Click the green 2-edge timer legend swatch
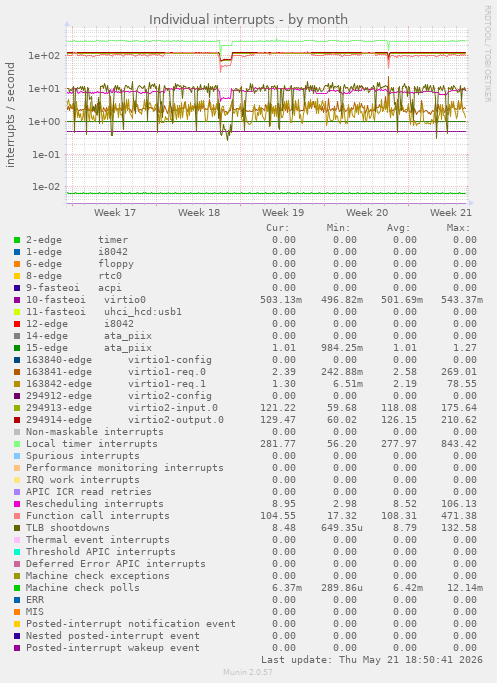Image resolution: width=497 pixels, height=683 pixels. tap(17, 240)
